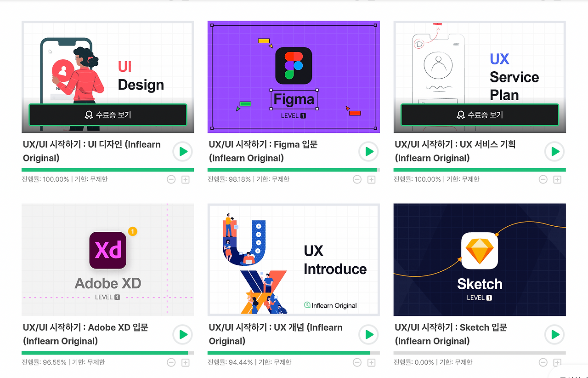The image size is (588, 378).
Task: Open the 'UX/UI 시작하기 : UX 서비스 기획' title
Action: [x=455, y=151]
